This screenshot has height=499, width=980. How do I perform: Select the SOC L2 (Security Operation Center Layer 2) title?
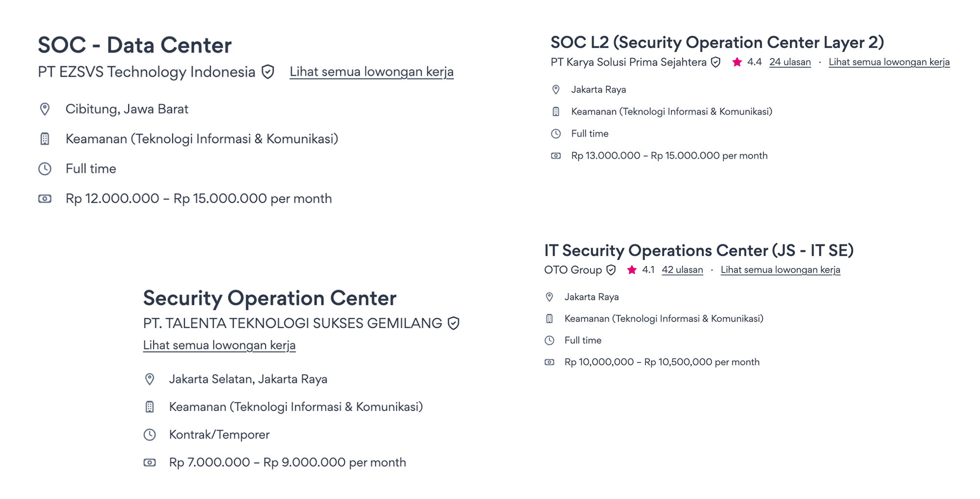point(718,42)
